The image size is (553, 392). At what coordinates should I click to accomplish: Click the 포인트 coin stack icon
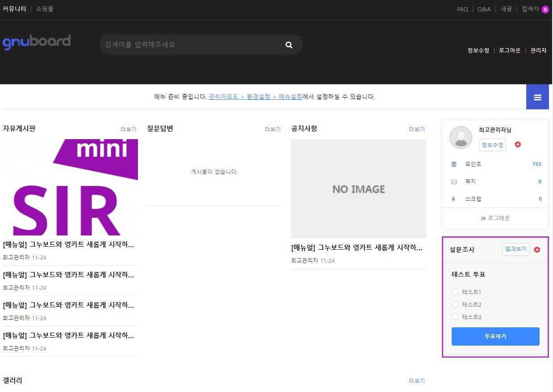coord(454,164)
